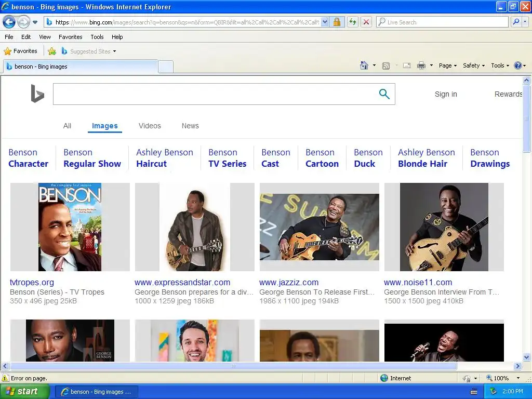Viewport: 532px width, 399px height.
Task: Switch to the News tab
Action: tap(190, 126)
